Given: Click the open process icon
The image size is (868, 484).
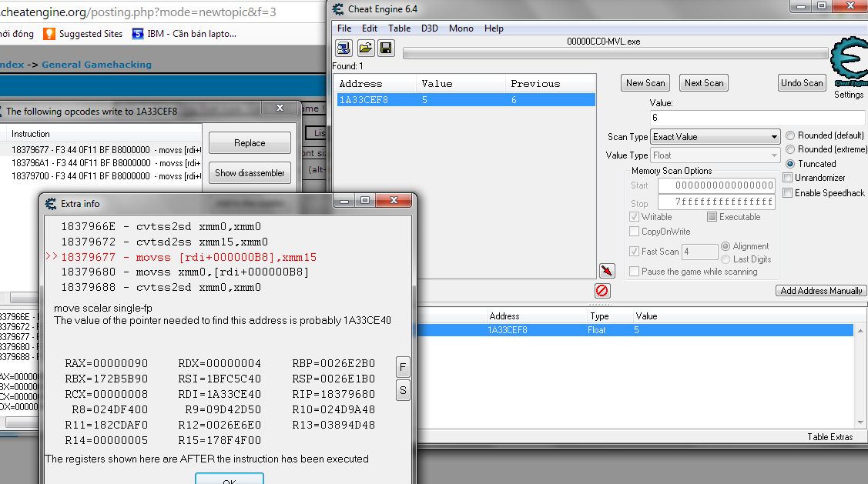Looking at the screenshot, I should pyautogui.click(x=344, y=48).
